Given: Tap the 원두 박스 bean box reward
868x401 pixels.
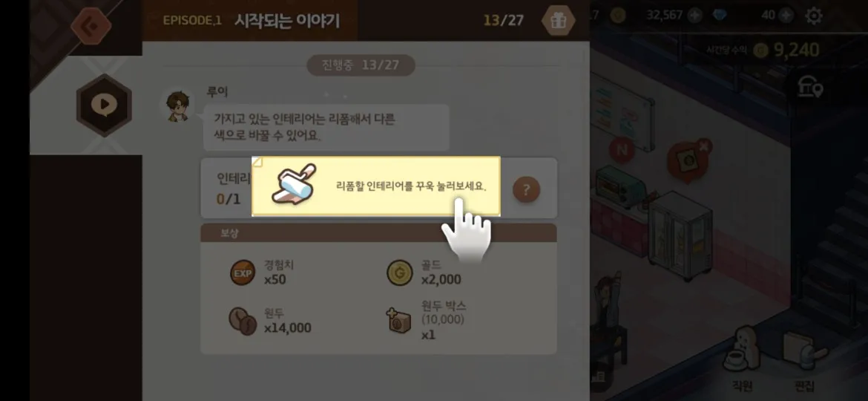Looking at the screenshot, I should pyautogui.click(x=398, y=321).
